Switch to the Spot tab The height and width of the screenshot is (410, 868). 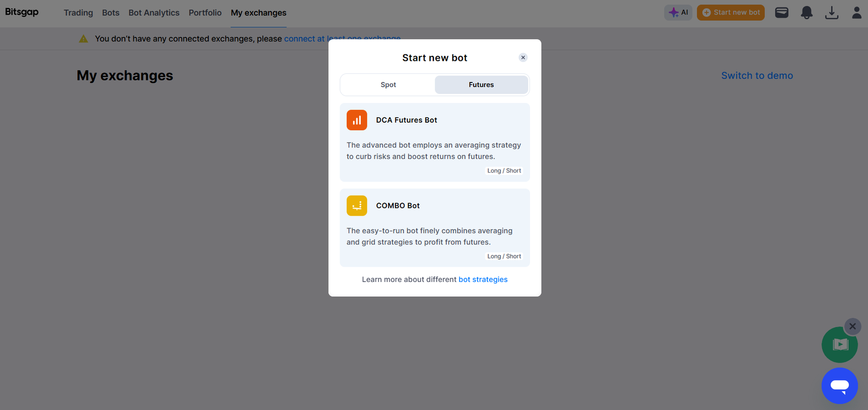388,85
